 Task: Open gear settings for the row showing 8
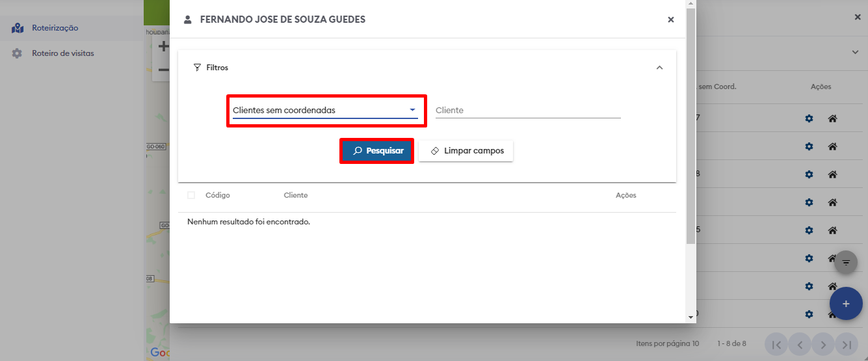809,174
